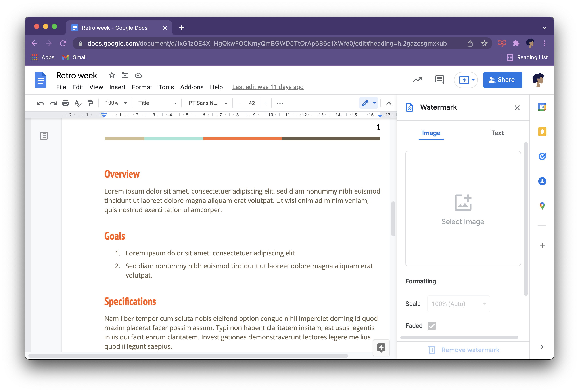Click the paint roller clear formatting icon
Screen dimensions: 579x392
coord(90,103)
